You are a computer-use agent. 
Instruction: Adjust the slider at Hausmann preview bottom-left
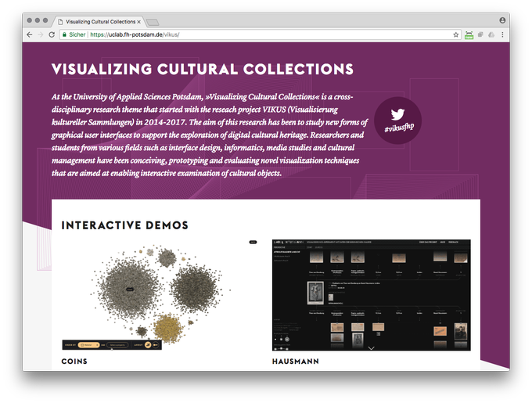[x=282, y=348]
